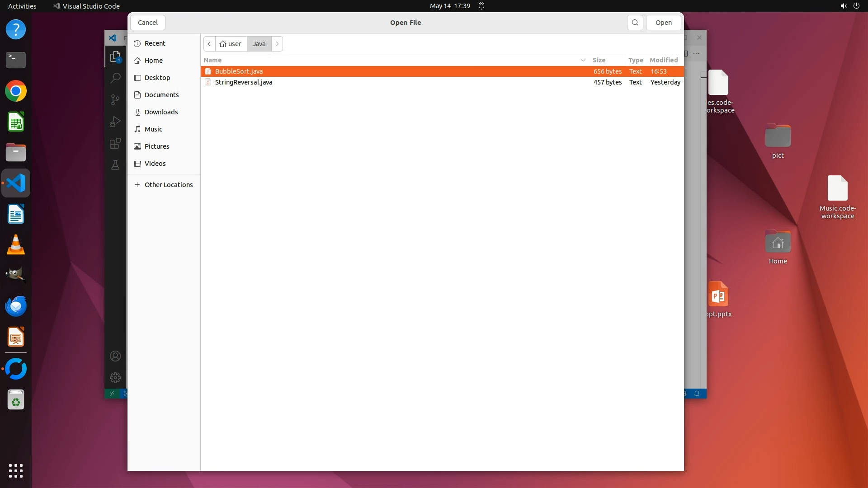Image resolution: width=868 pixels, height=488 pixels.
Task: Open Other Locations in sidebar
Action: click(x=168, y=185)
